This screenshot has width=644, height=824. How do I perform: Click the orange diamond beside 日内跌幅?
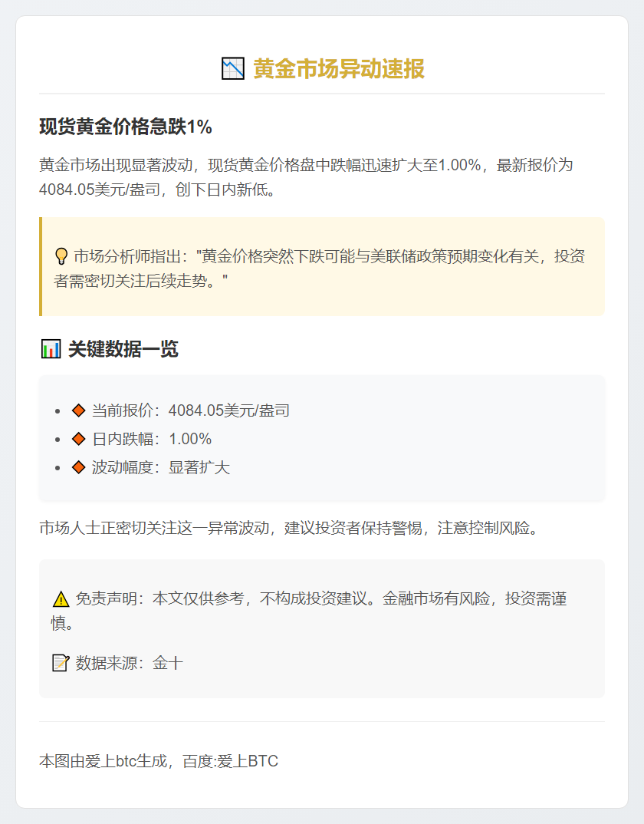tap(78, 439)
